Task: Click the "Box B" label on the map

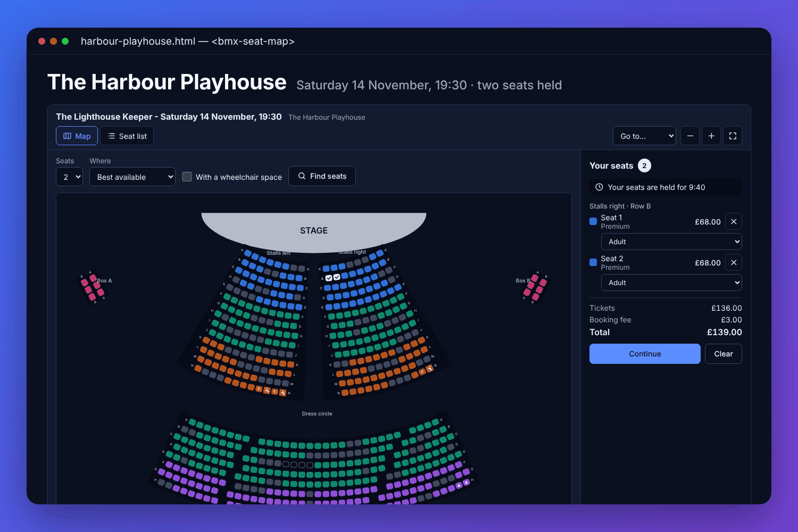Action: tap(523, 281)
